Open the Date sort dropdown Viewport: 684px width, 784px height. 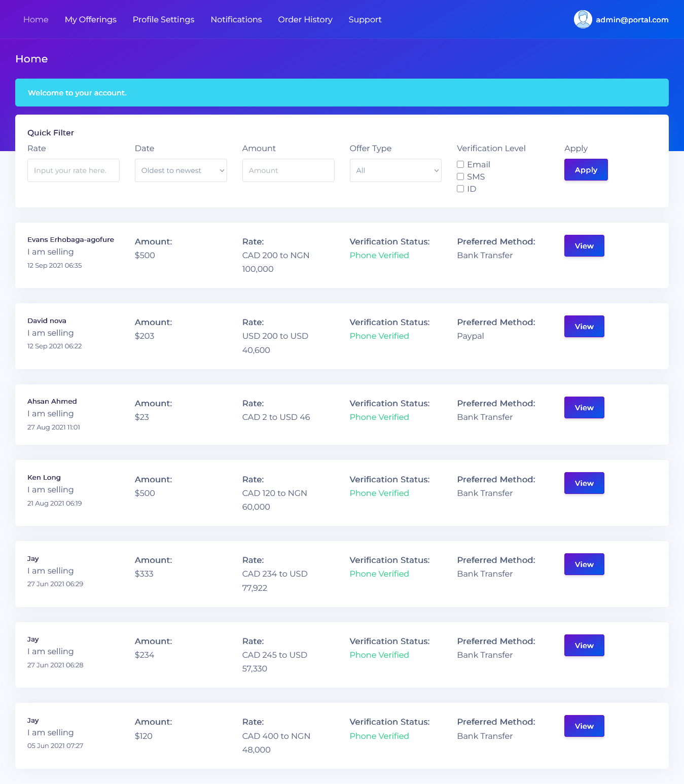[181, 170]
